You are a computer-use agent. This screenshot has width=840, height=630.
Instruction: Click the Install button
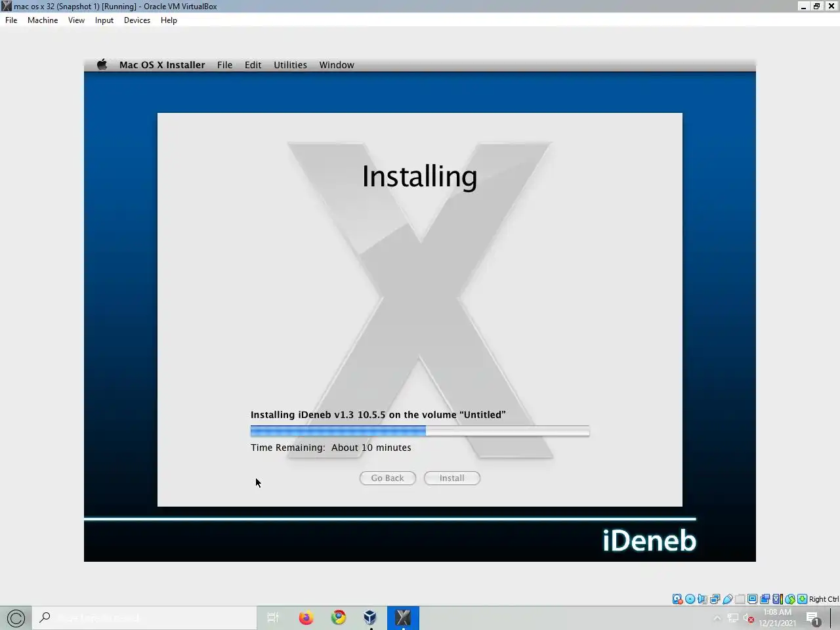[x=451, y=478]
